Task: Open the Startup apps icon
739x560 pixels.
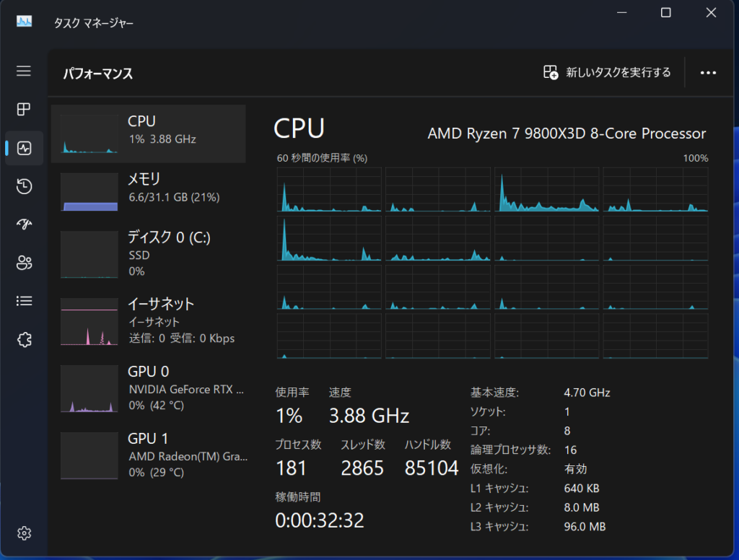Action: [24, 224]
